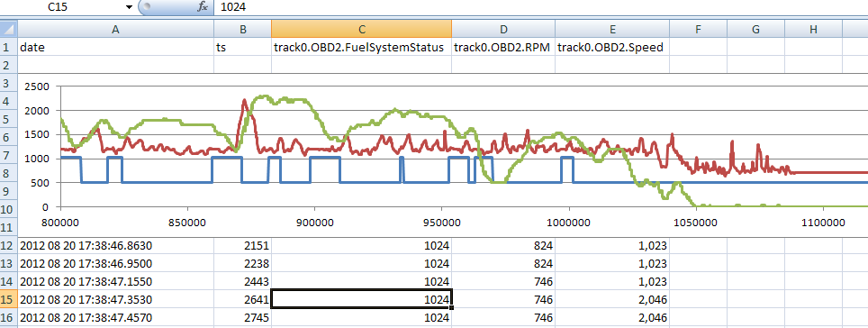Click the RPM cell 746 in row 14

(503, 281)
